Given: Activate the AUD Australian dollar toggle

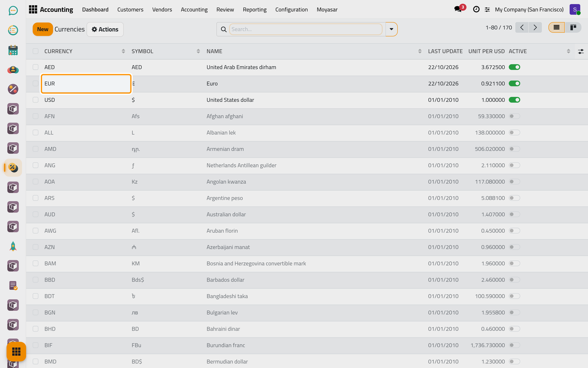Looking at the screenshot, I should point(514,214).
